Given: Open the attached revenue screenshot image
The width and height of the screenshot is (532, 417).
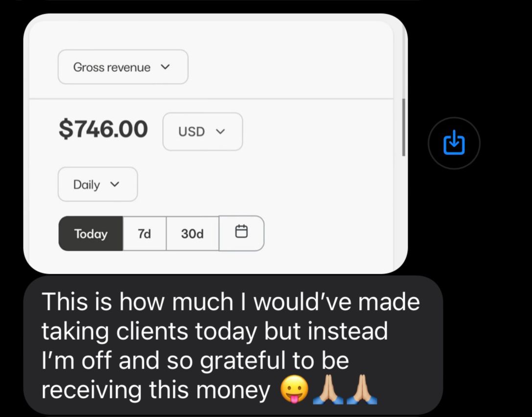Looking at the screenshot, I should pos(215,144).
